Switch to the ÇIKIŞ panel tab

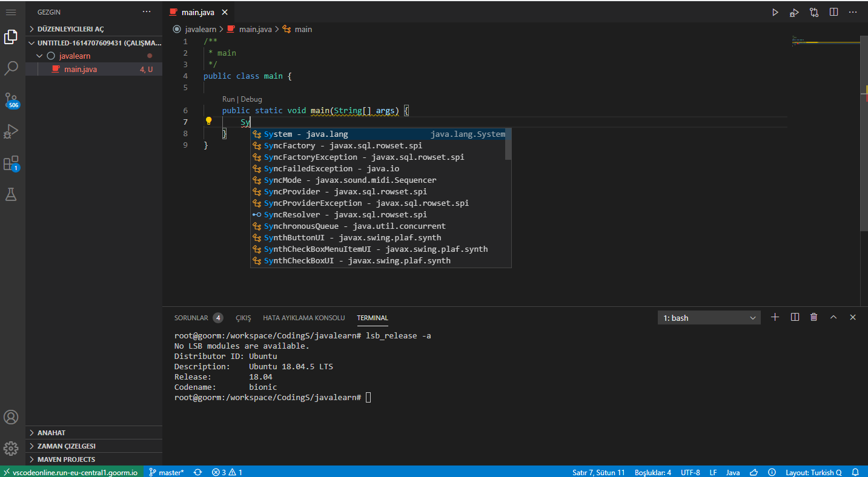click(243, 318)
